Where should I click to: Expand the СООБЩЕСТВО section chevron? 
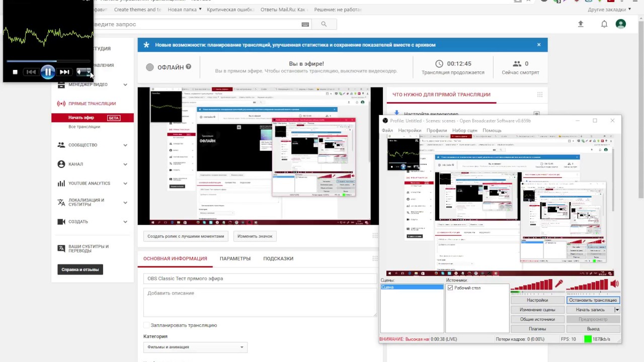(x=125, y=145)
